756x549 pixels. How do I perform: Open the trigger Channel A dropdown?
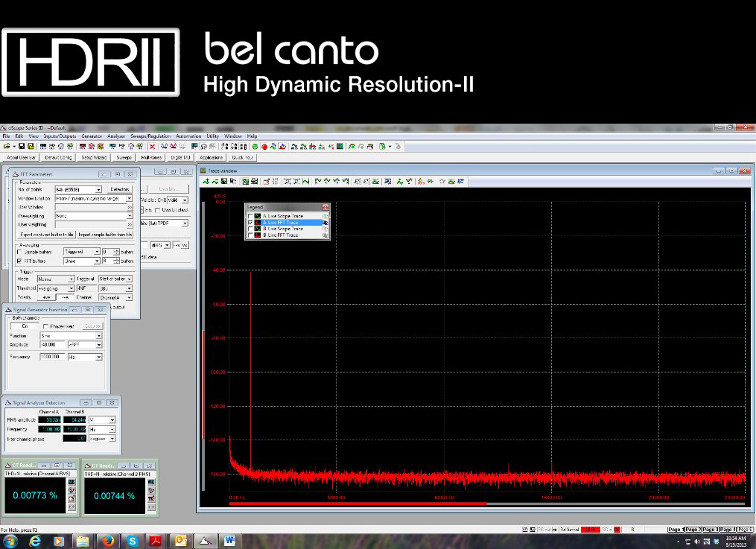click(x=129, y=297)
